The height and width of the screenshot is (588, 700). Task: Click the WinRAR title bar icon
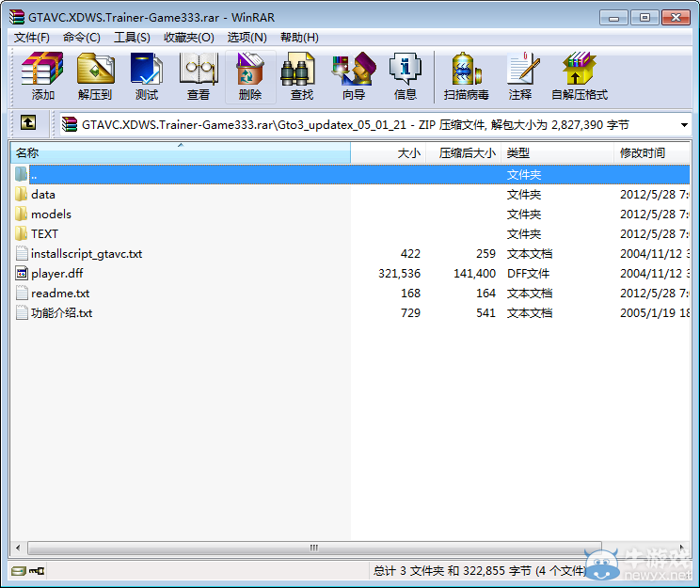click(x=17, y=17)
